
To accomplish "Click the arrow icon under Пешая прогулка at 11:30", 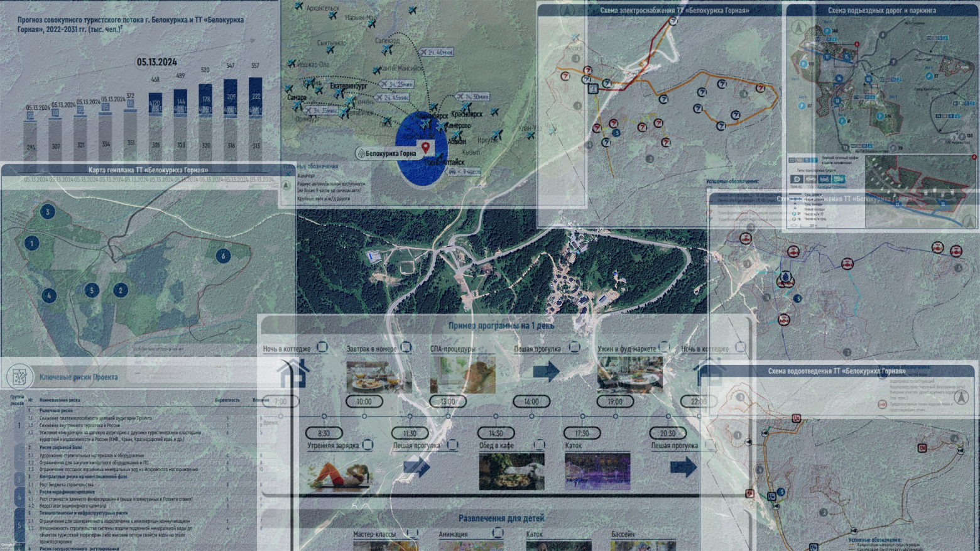I will coord(416,466).
